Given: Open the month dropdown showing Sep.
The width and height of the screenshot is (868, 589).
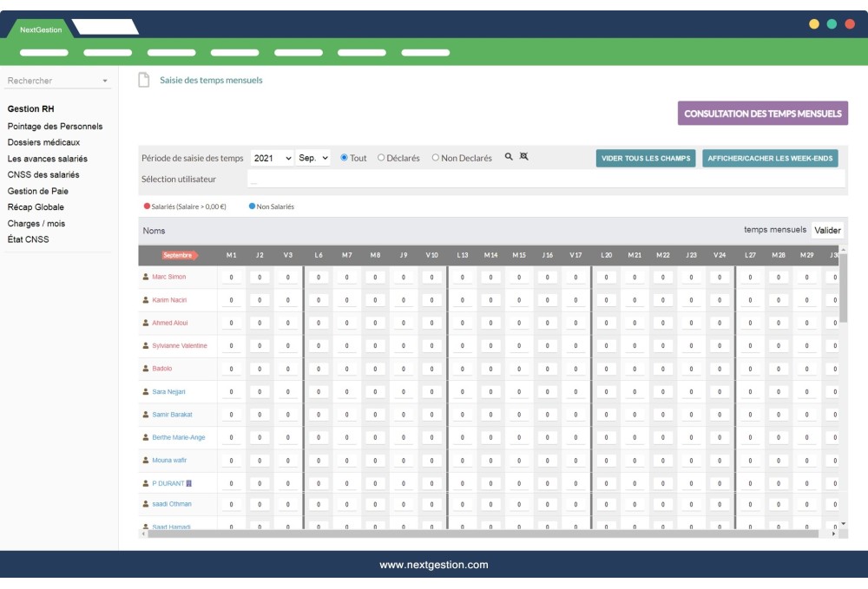Looking at the screenshot, I should [314, 159].
